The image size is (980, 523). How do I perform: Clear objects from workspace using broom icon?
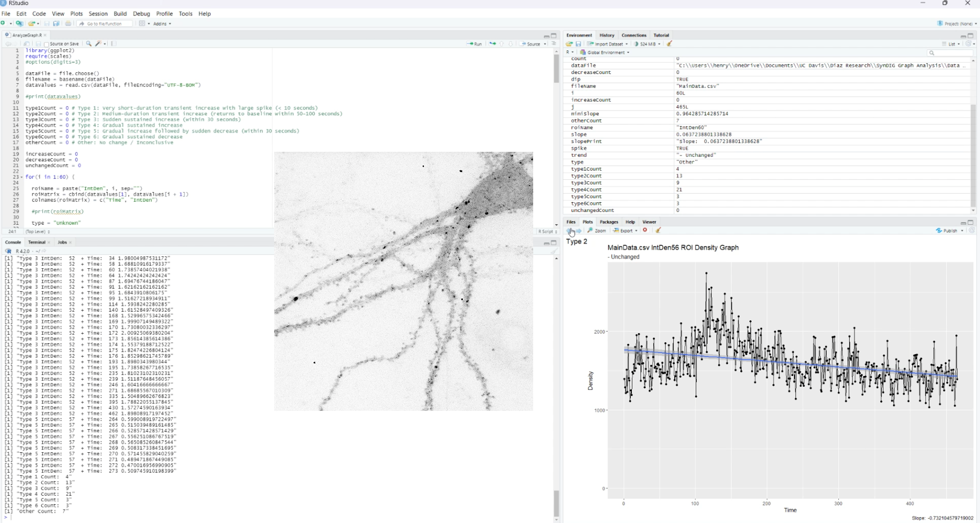[669, 44]
